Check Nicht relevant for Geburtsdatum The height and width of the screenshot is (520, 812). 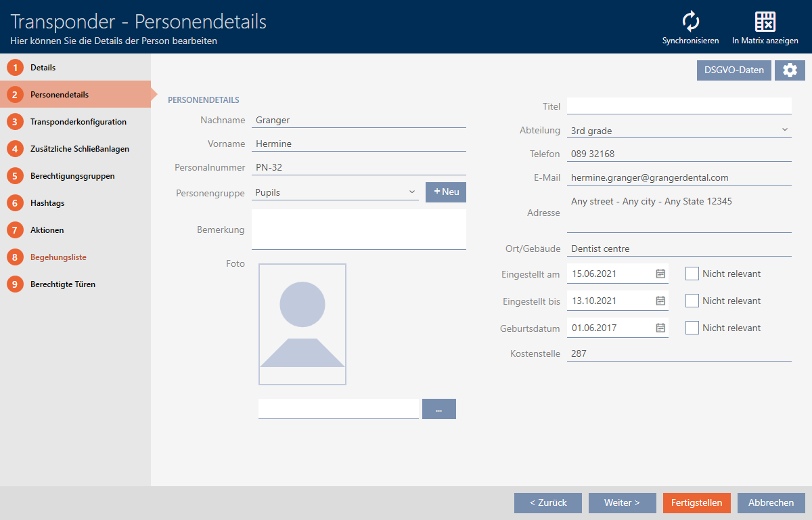(692, 328)
